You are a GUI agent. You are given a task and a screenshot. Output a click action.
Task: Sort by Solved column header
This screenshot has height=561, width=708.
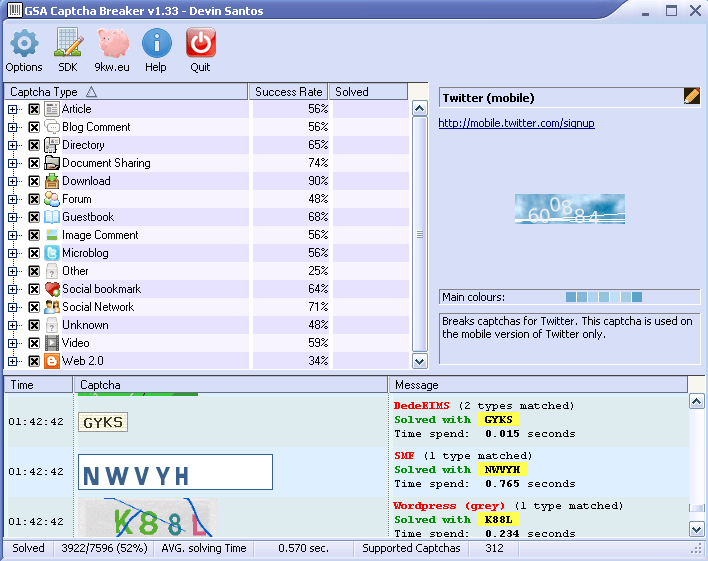[368, 92]
